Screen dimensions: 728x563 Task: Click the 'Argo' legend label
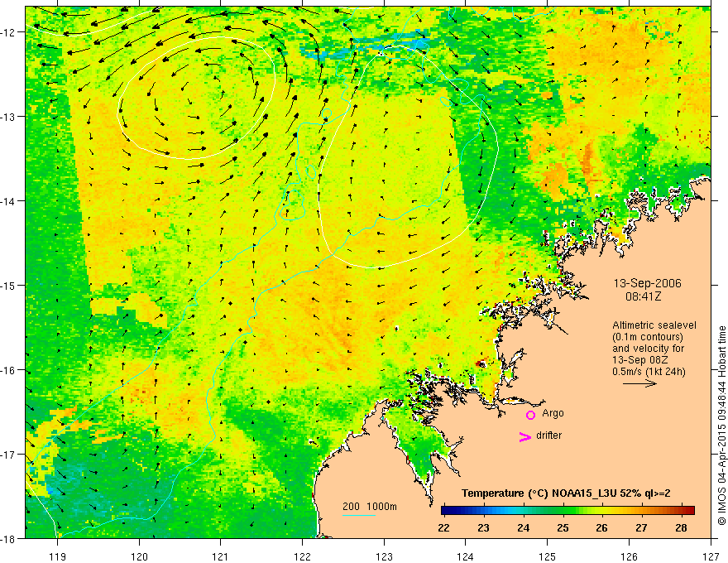[553, 413]
